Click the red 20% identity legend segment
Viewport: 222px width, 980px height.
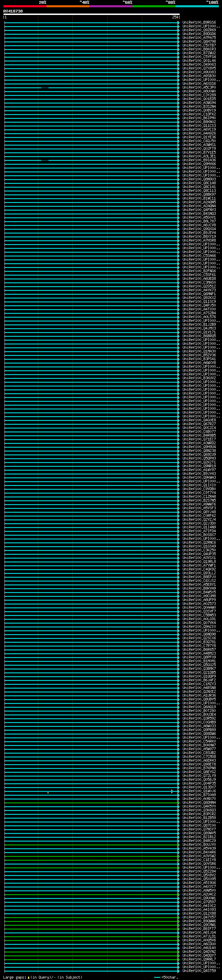coord(25,6)
